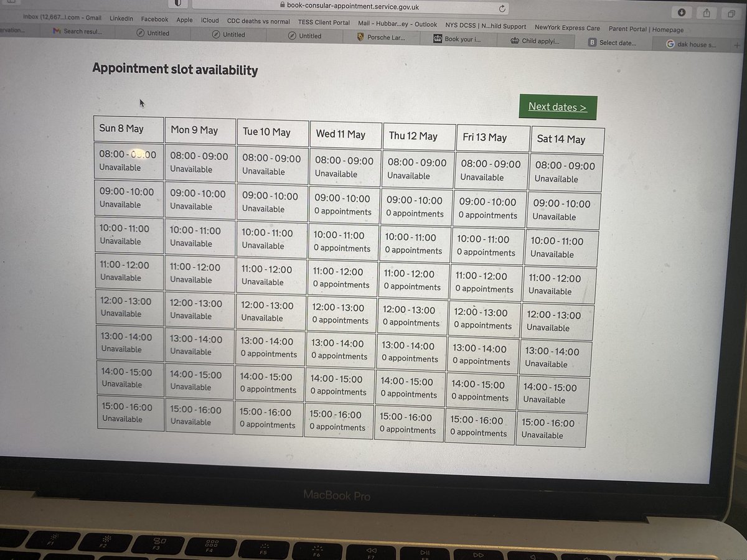Open the iCloud bookmark
747x560 pixels.
coord(210,20)
